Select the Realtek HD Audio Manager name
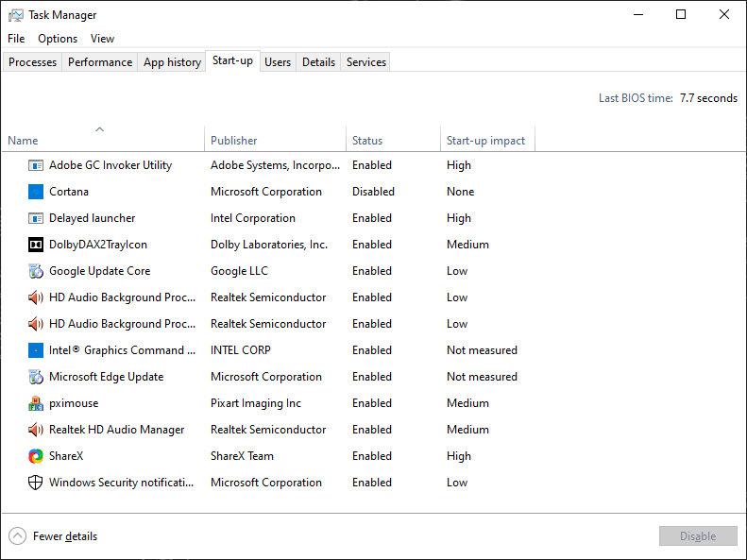Image resolution: width=747 pixels, height=560 pixels. pyautogui.click(x=117, y=430)
